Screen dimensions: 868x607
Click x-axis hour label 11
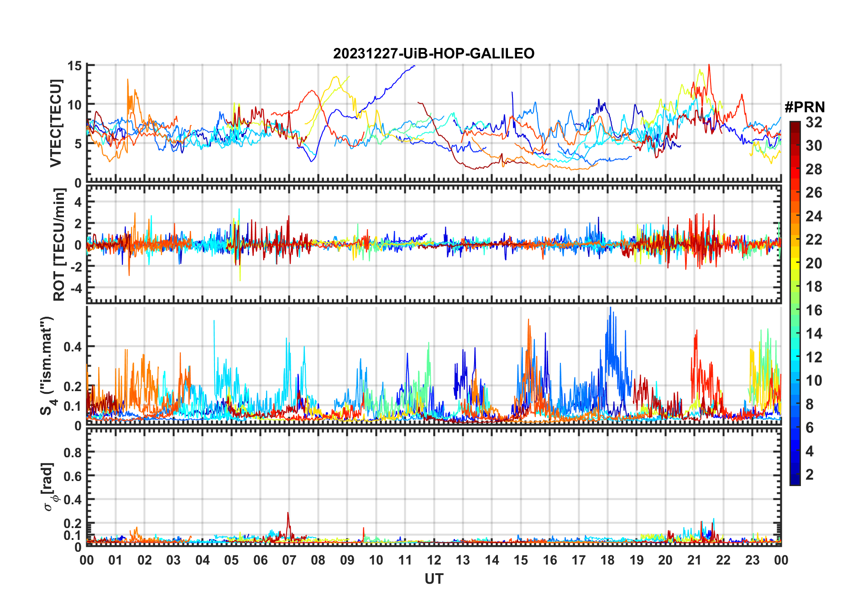405,560
